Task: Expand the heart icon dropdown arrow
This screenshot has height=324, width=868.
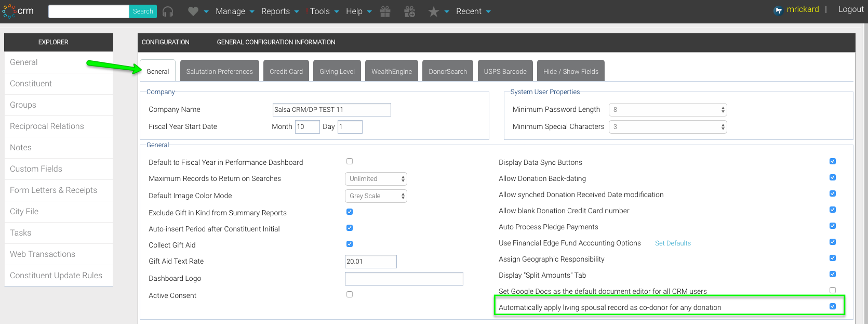Action: click(206, 11)
